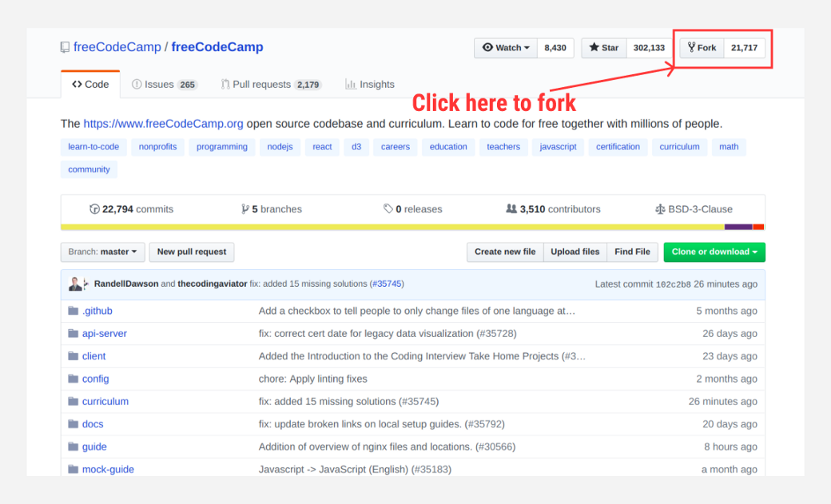
Task: Open the Branch: master dropdown
Action: [103, 252]
